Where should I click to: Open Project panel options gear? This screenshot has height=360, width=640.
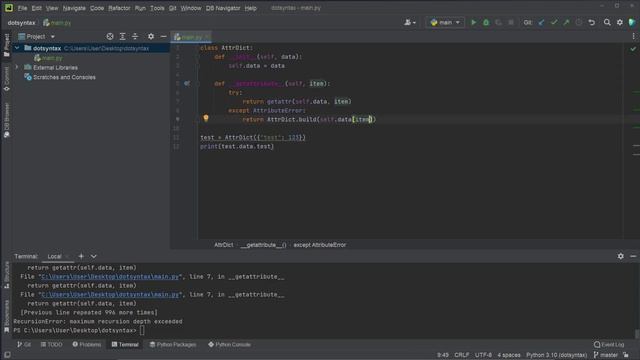[151, 36]
